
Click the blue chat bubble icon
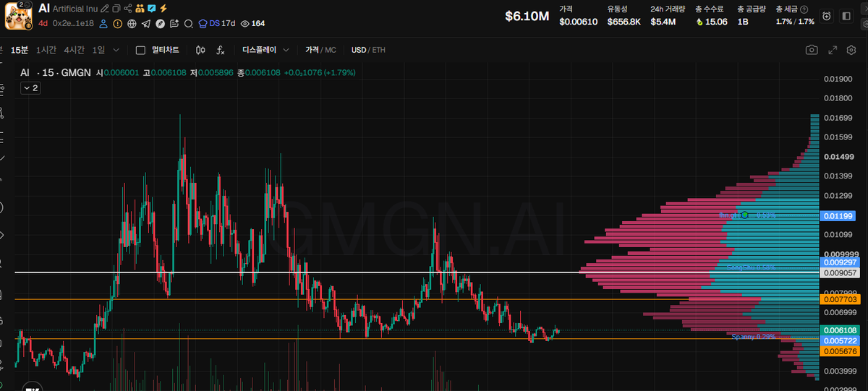coord(152,9)
